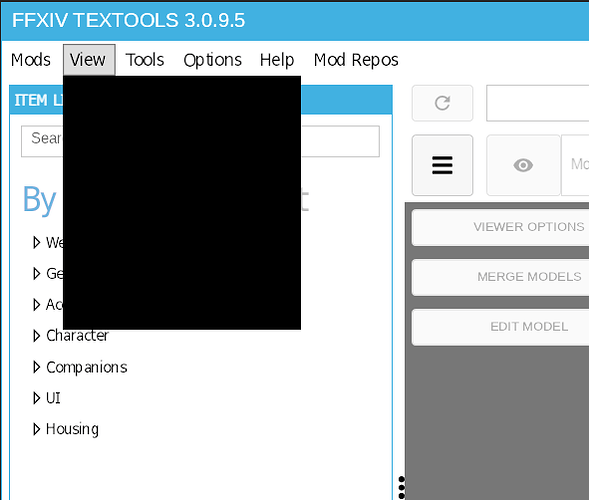Click the item list search field
Viewport: 589px width, 500px height.
click(200, 141)
